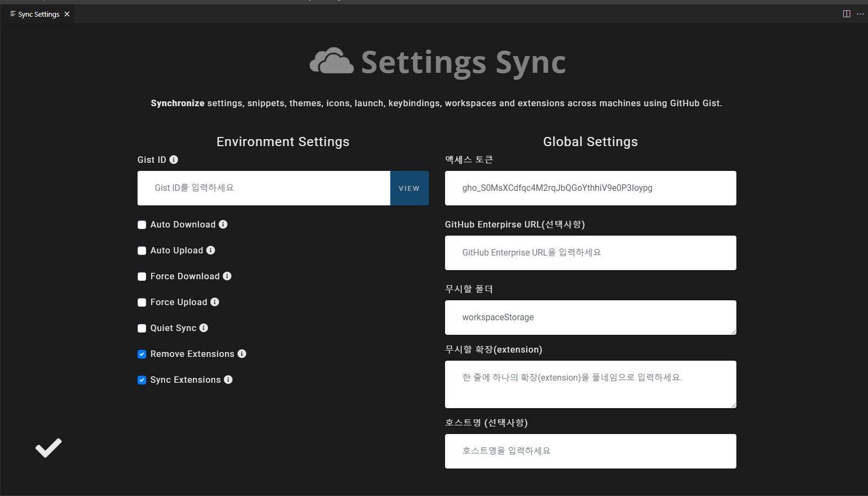Enable the Auto Upload checkbox

click(142, 251)
